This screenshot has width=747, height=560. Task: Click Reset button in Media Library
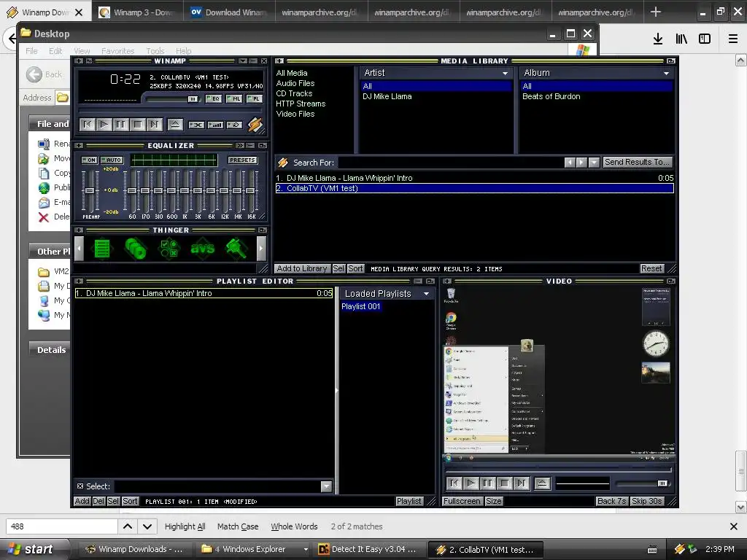(x=651, y=268)
